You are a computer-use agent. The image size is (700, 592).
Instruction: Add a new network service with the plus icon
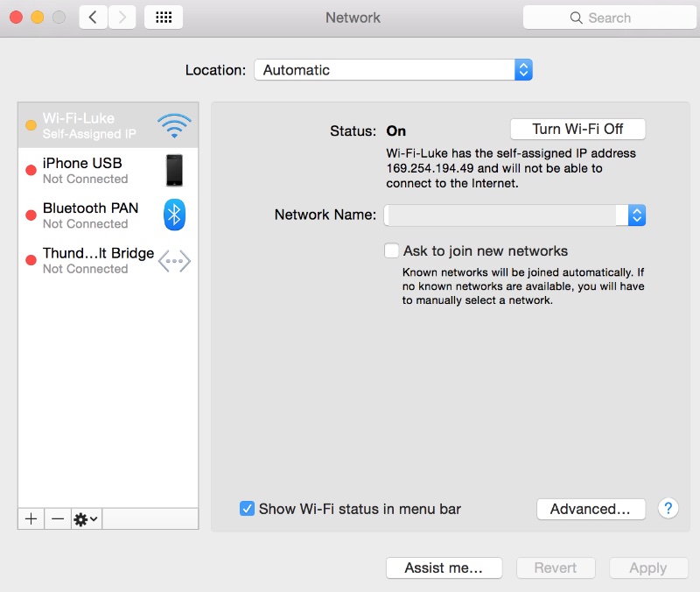tap(30, 518)
